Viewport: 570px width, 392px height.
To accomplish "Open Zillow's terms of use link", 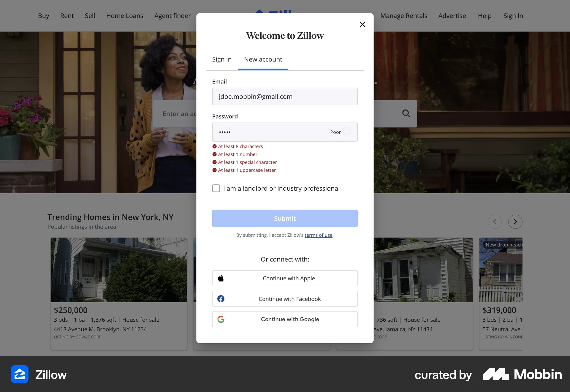I will [318, 235].
